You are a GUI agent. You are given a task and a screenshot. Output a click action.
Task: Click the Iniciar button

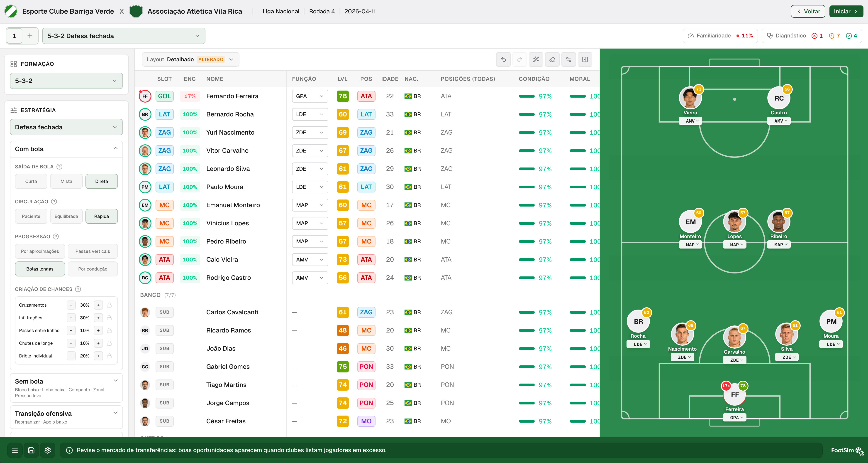click(846, 12)
